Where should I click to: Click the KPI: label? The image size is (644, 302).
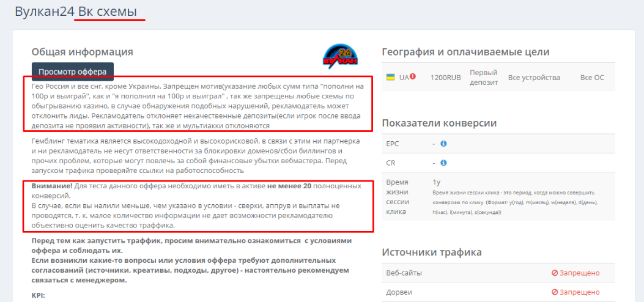point(39,295)
